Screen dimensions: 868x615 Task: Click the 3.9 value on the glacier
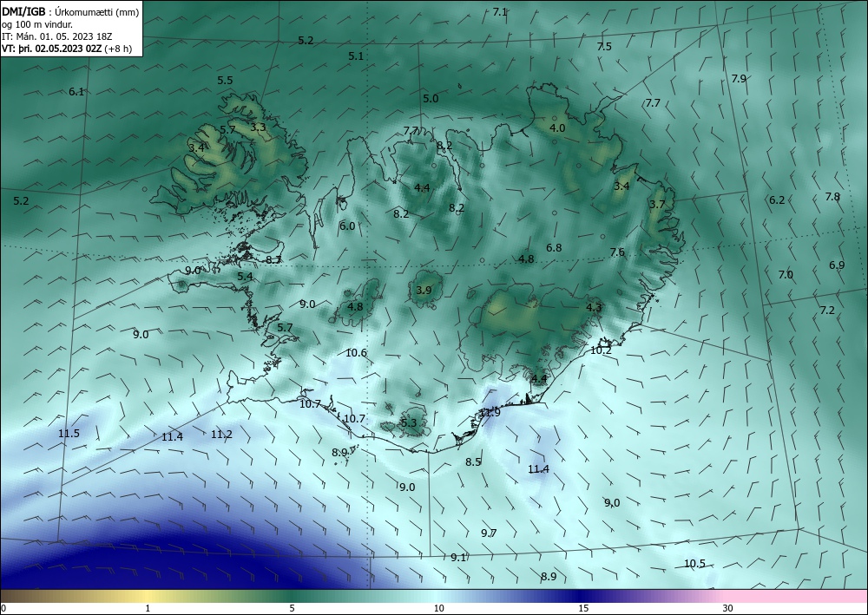tap(424, 291)
